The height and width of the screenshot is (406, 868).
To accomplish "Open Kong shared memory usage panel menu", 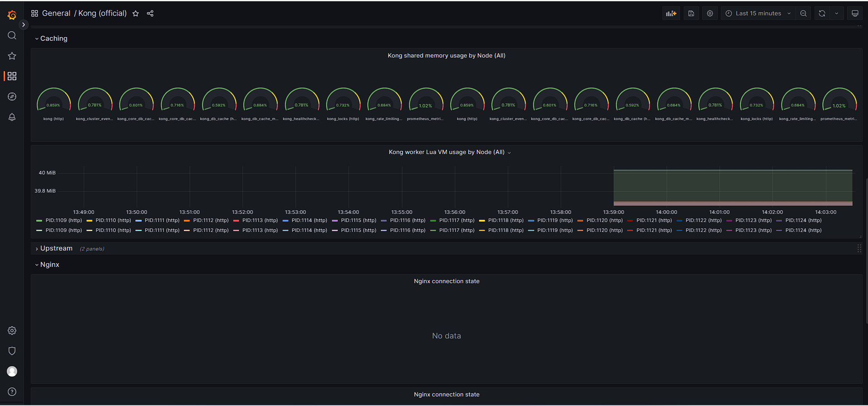I will [446, 56].
